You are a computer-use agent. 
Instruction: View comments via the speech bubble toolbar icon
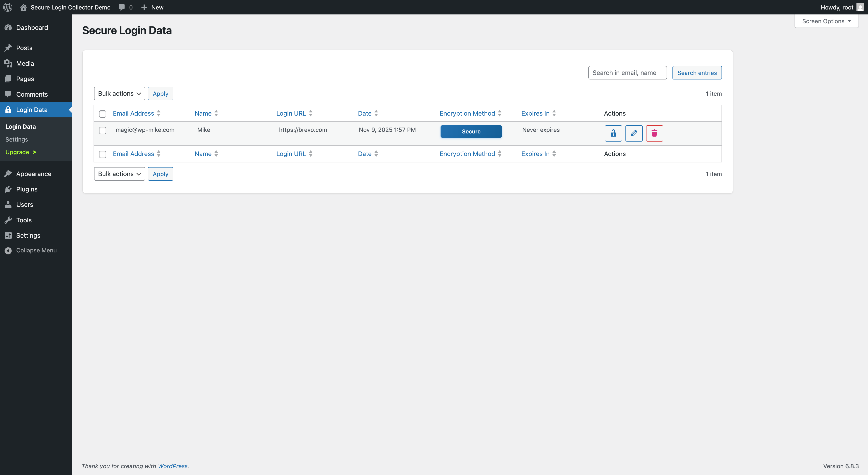122,7
